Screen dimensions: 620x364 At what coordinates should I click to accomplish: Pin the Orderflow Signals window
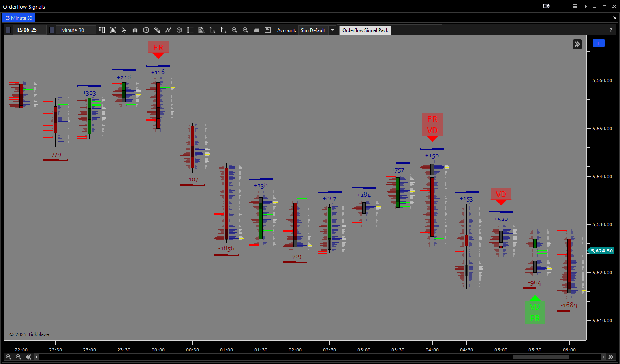(x=585, y=6)
